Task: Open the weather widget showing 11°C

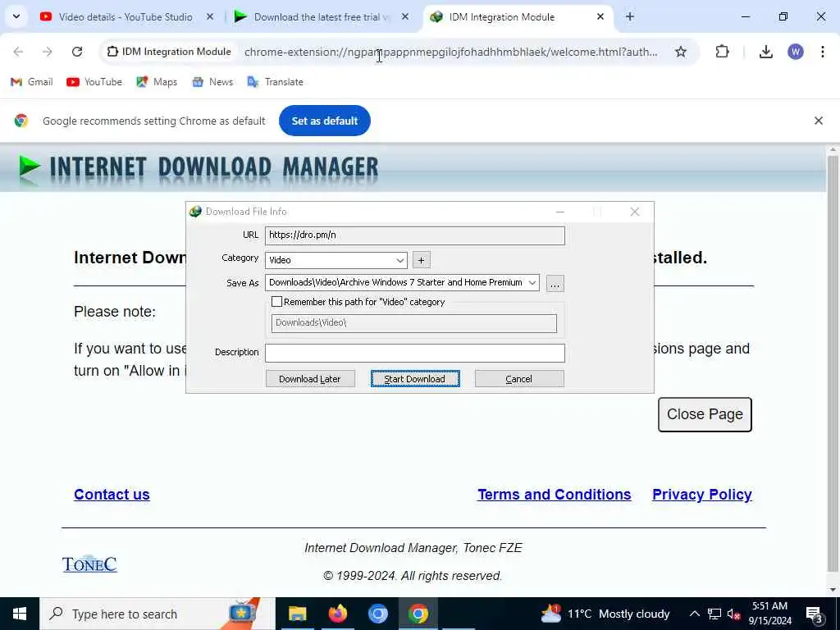Action: pos(605,614)
